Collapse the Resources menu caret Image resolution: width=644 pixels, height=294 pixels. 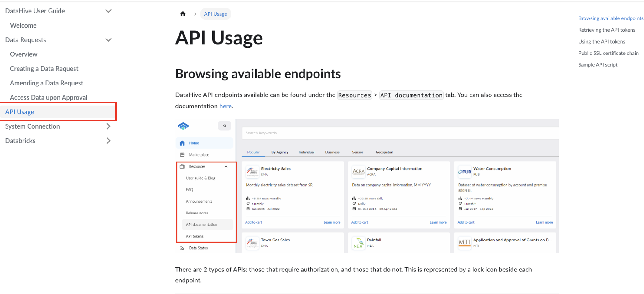tap(226, 166)
